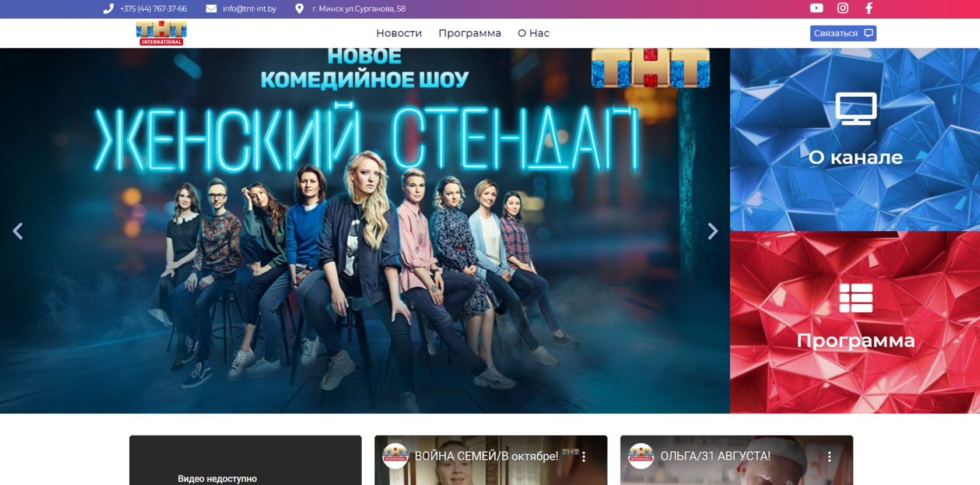The width and height of the screenshot is (980, 485).
Task: Open Программа in the navigation menu
Action: 470,33
